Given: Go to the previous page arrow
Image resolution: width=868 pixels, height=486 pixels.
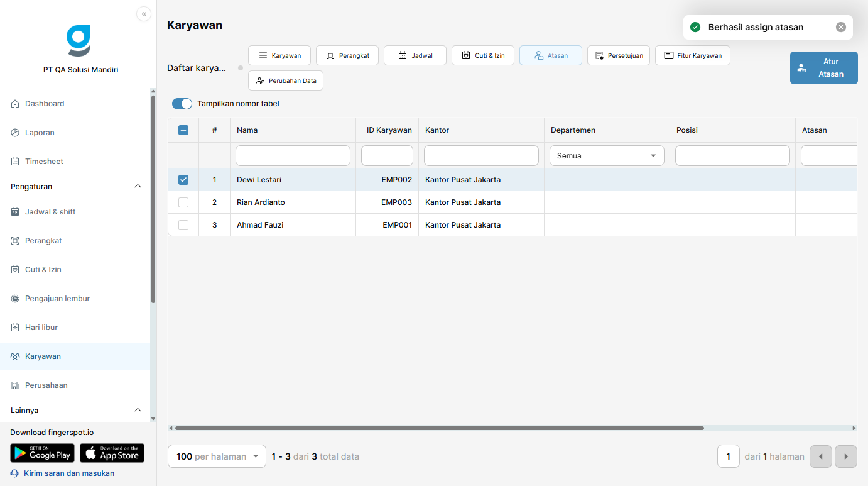Looking at the screenshot, I should click(821, 456).
